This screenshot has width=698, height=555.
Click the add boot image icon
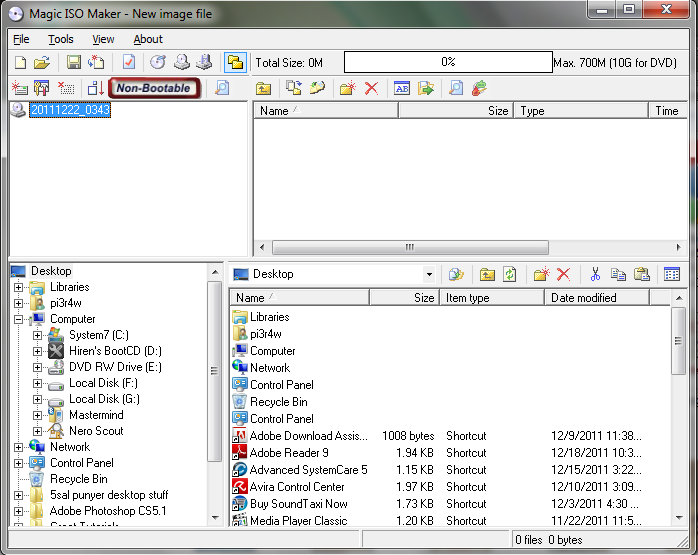click(x=20, y=88)
